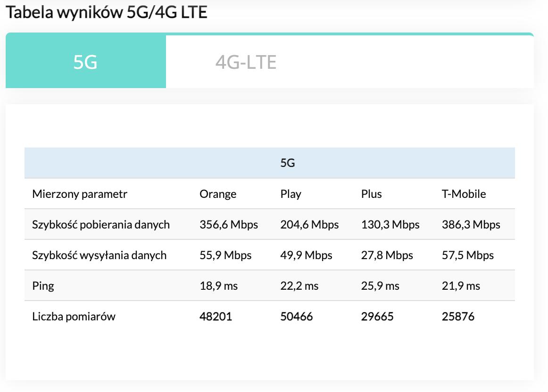Click Play measurement count 50466
The height and width of the screenshot is (392, 548).
[296, 316]
